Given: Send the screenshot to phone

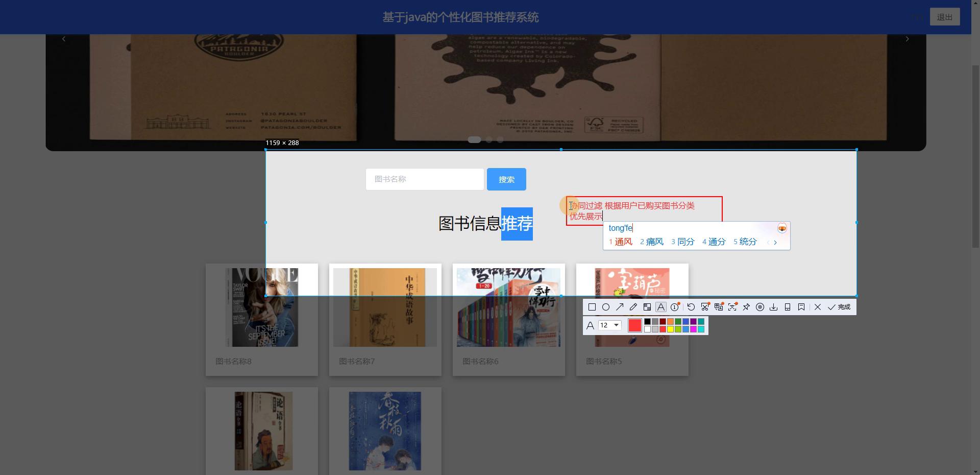Looking at the screenshot, I should [788, 307].
